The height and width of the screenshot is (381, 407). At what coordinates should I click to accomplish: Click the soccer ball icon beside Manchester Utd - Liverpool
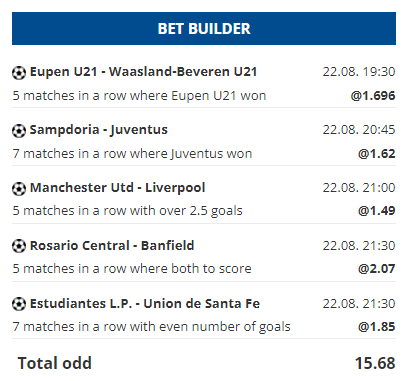click(19, 188)
